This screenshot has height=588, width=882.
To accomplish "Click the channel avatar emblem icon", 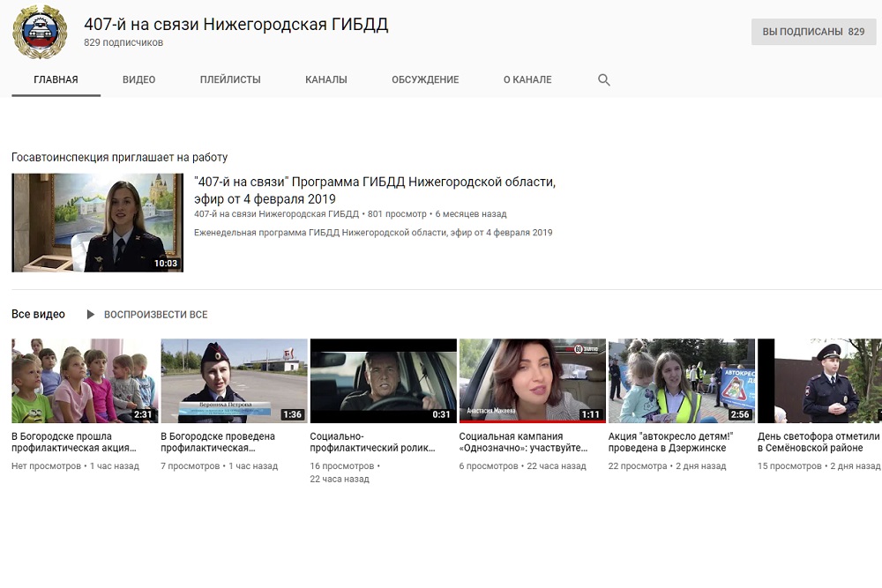I will point(39,33).
